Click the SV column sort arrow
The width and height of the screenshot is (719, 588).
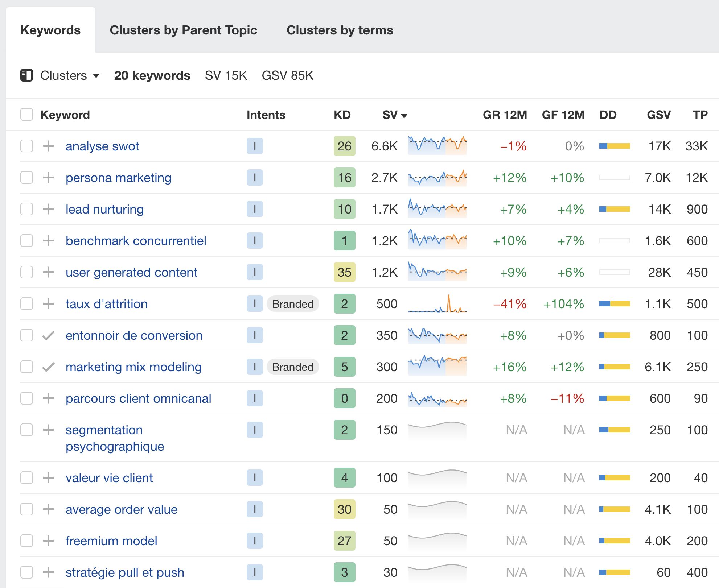405,115
